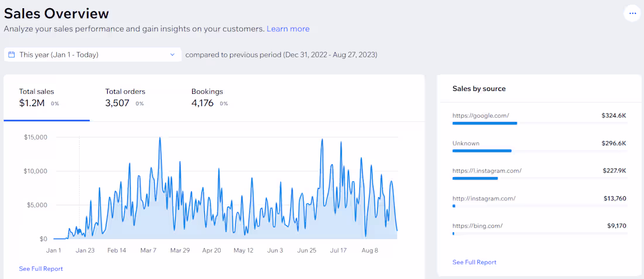Open the This year date range selector
This screenshot has width=644, height=279.
[93, 55]
